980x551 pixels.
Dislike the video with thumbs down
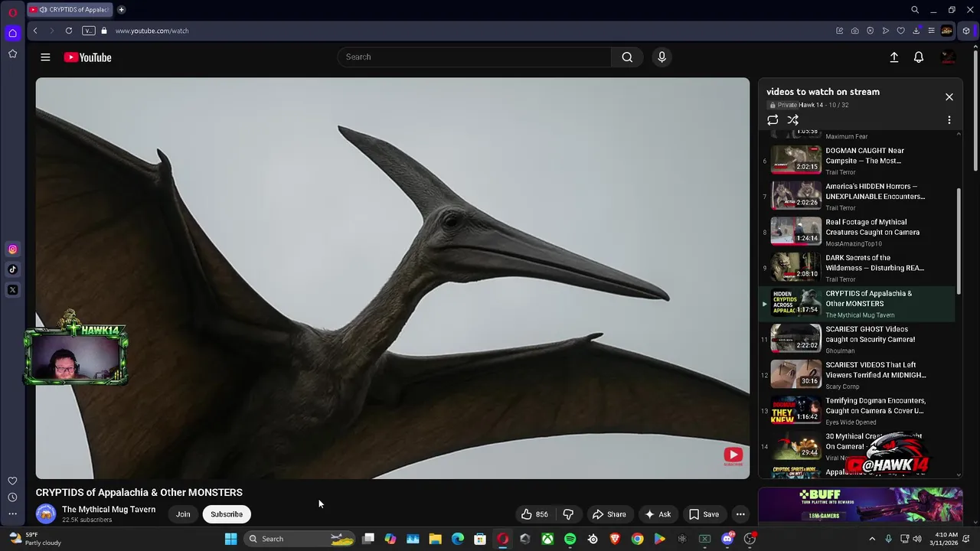(568, 514)
